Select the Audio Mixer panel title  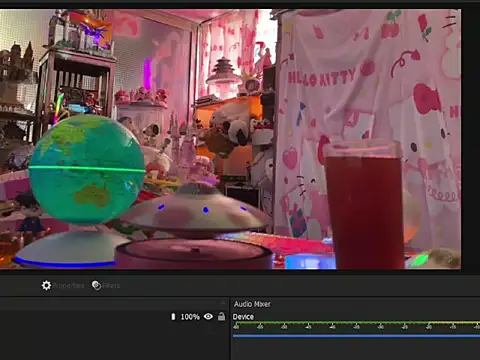pos(252,304)
